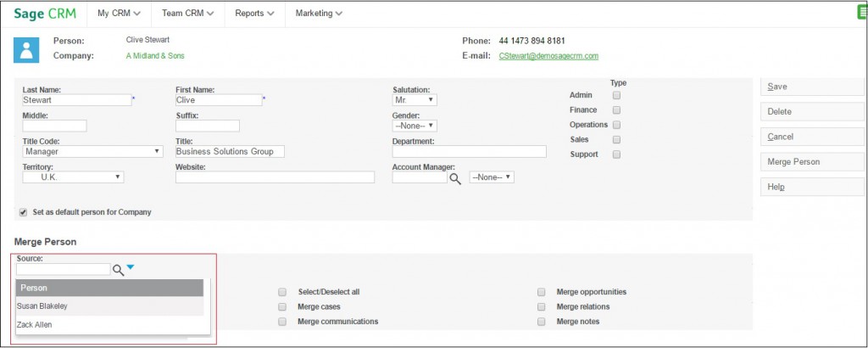Click the CStewart@demosagecrm.com email link
Image resolution: width=868 pixels, height=348 pixels.
coord(548,56)
